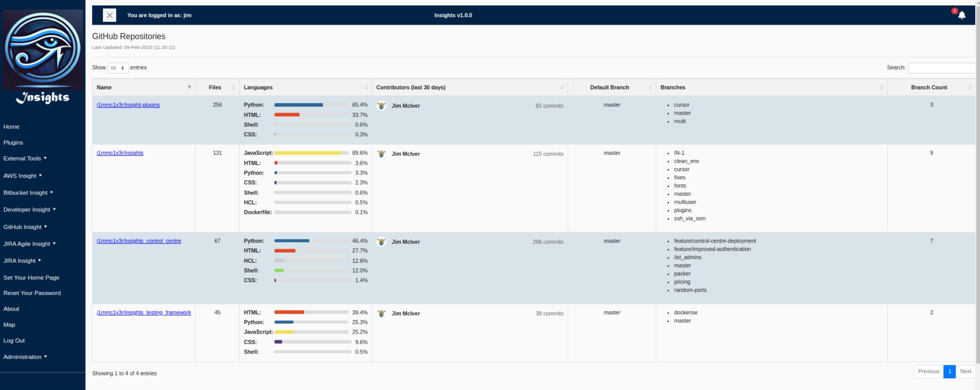Image resolution: width=980 pixels, height=390 pixels.
Task: Expand Developer Insight menu
Action: (x=29, y=210)
